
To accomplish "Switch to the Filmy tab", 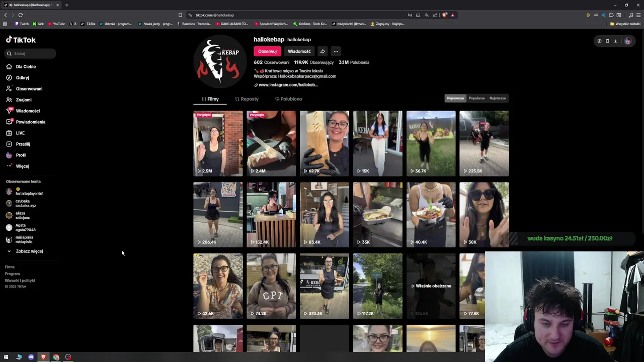I will (x=210, y=99).
